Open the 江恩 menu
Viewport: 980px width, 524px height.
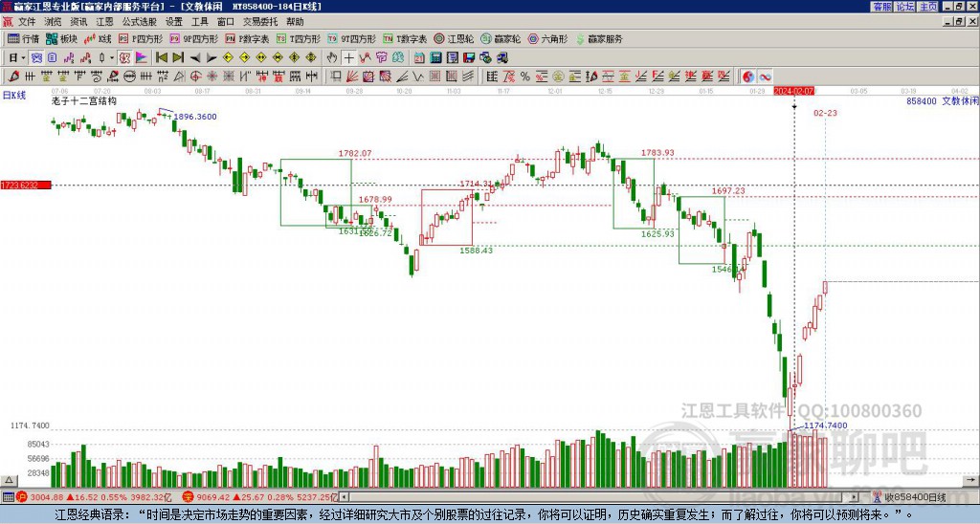pyautogui.click(x=104, y=22)
